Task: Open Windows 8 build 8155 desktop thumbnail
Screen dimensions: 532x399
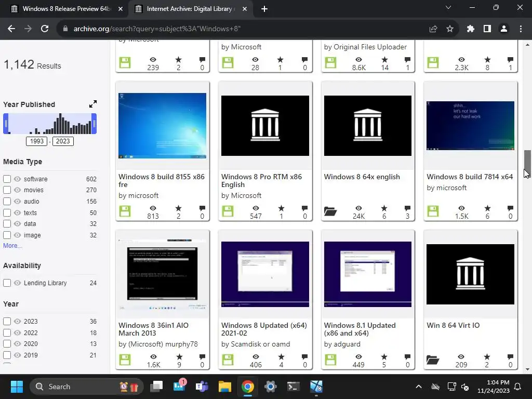Action: [162, 126]
